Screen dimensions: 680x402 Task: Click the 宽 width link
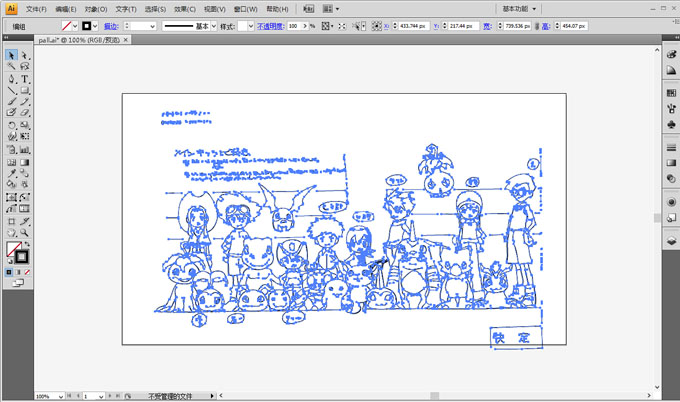[487, 26]
